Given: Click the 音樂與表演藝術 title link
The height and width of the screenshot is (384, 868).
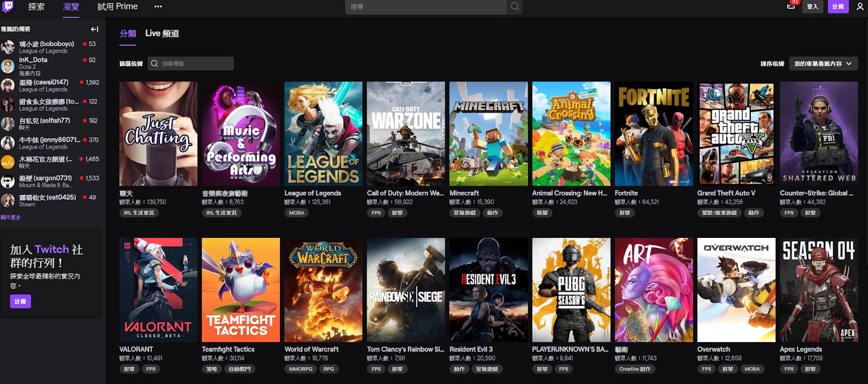Looking at the screenshot, I should (225, 193).
